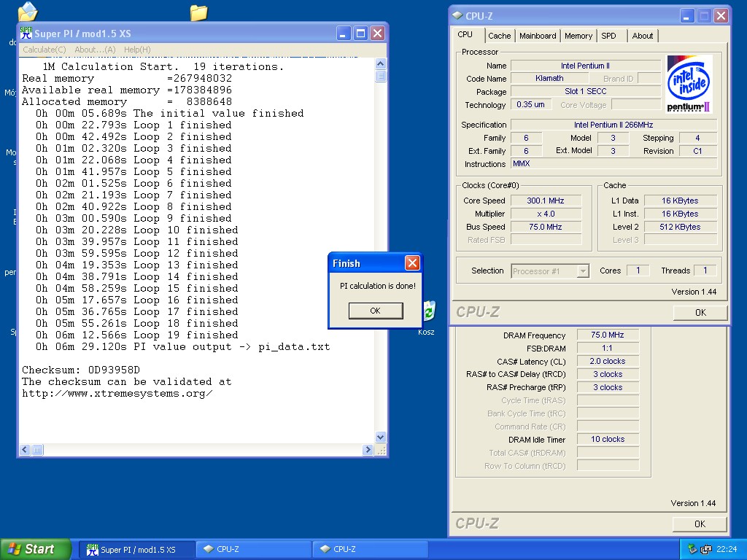This screenshot has width=747, height=560.
Task: Click the Core Speed value 300.1 MHz
Action: [x=546, y=201]
